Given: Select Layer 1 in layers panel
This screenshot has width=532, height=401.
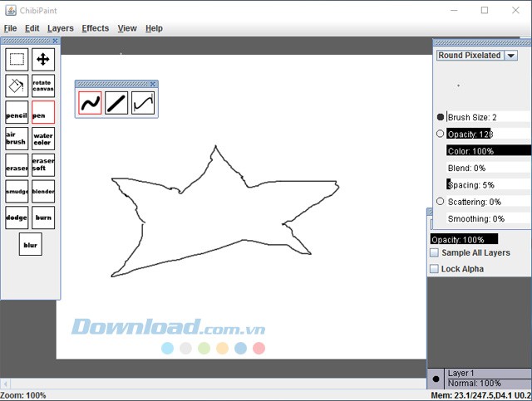Looking at the screenshot, I should tap(488, 379).
